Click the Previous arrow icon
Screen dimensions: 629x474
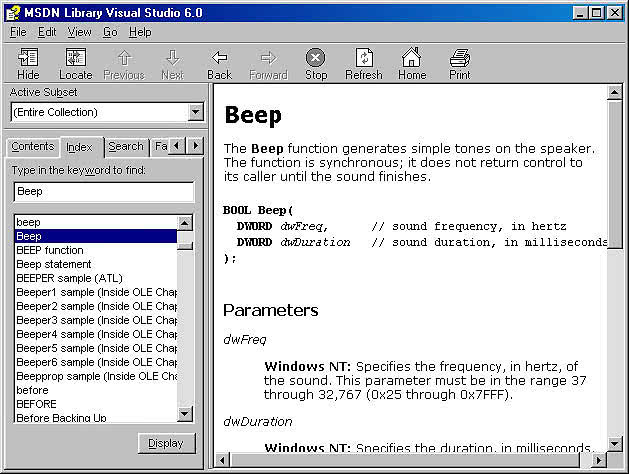(124, 58)
